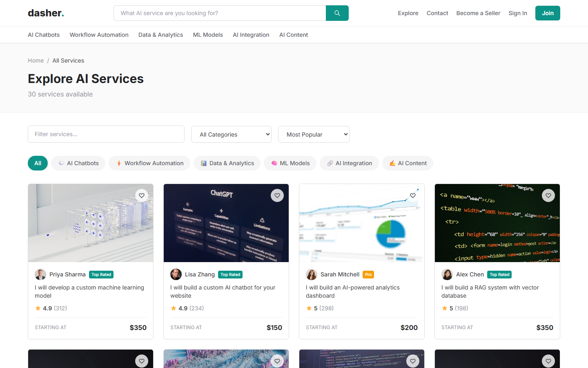The image size is (588, 368).
Task: Click the Join button
Action: (548, 13)
